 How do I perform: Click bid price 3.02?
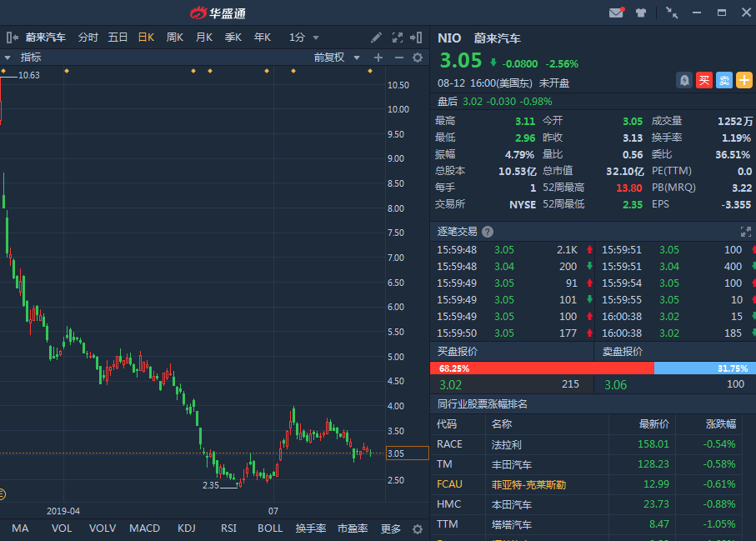point(450,385)
